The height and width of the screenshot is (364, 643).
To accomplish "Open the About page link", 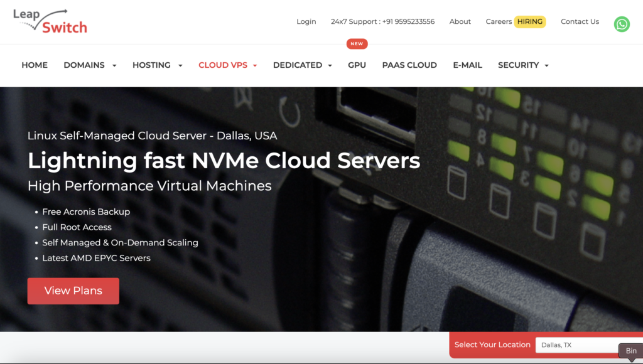I will 460,21.
